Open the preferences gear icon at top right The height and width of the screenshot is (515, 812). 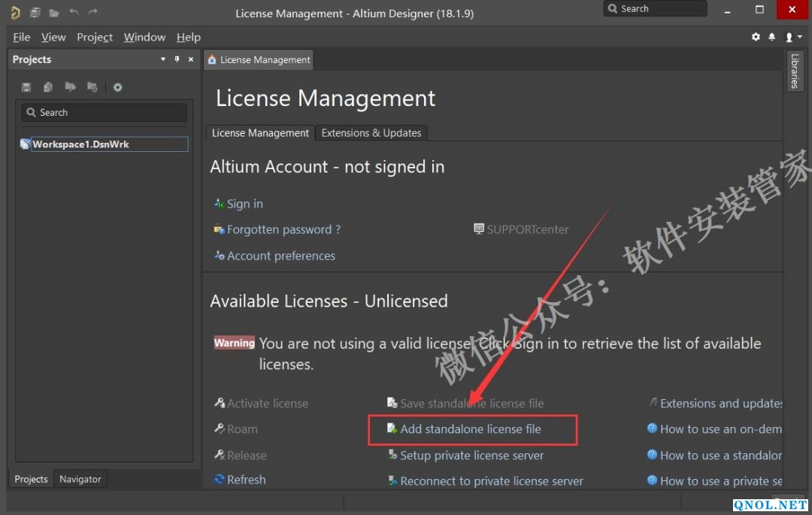(x=756, y=37)
